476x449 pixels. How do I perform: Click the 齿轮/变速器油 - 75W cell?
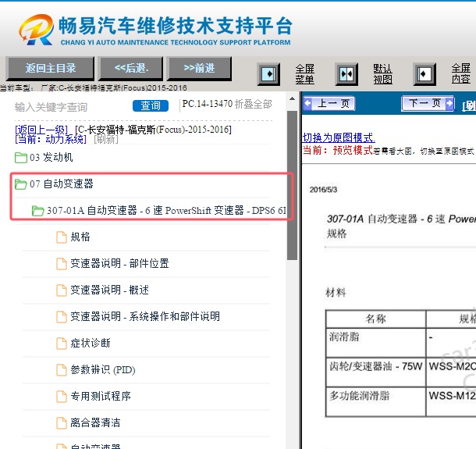point(375,372)
